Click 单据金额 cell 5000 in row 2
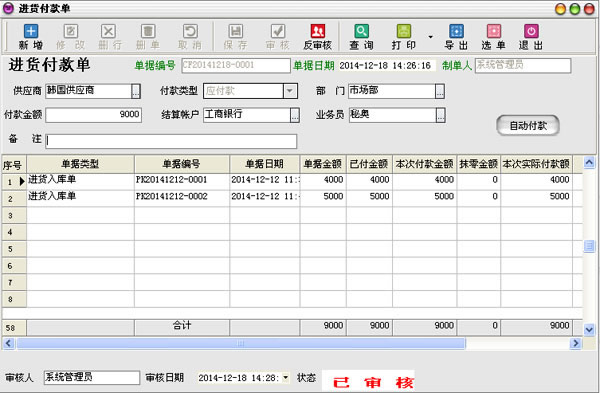Screen dimensions: 600x393 [x=323, y=197]
